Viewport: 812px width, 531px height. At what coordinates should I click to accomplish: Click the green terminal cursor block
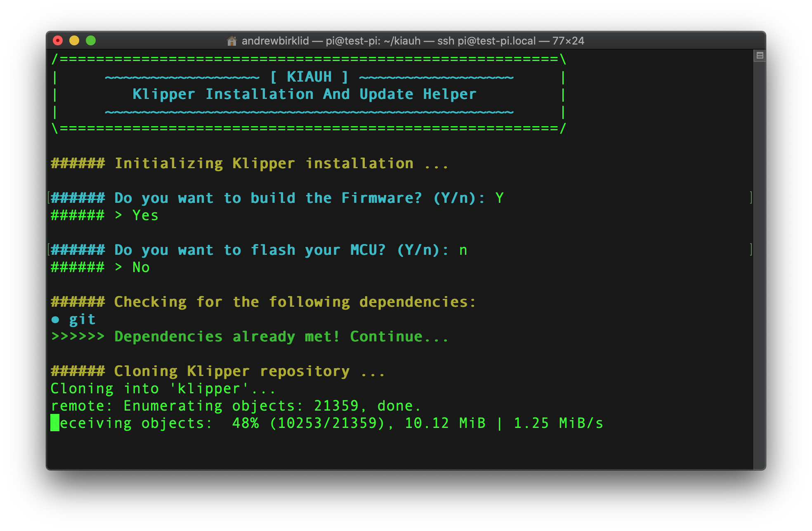click(x=55, y=423)
